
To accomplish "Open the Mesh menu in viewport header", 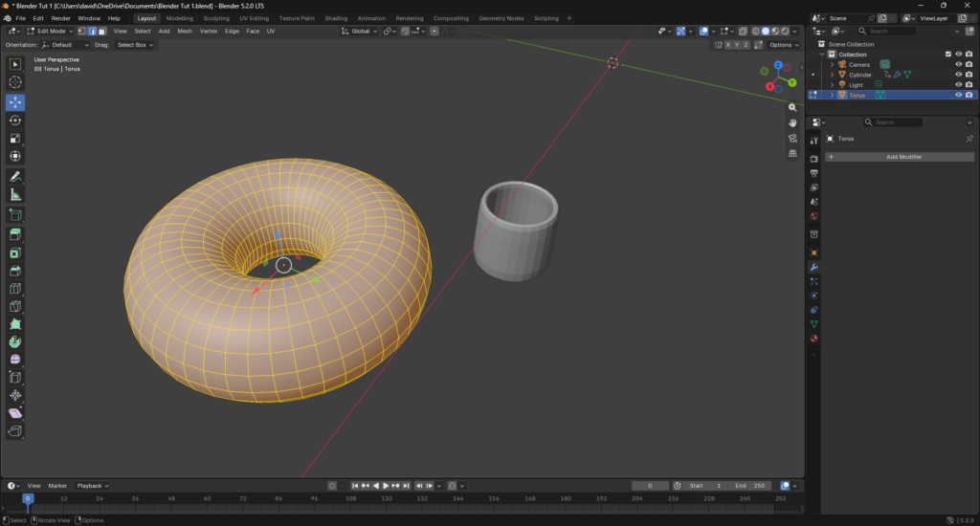I will coord(185,32).
